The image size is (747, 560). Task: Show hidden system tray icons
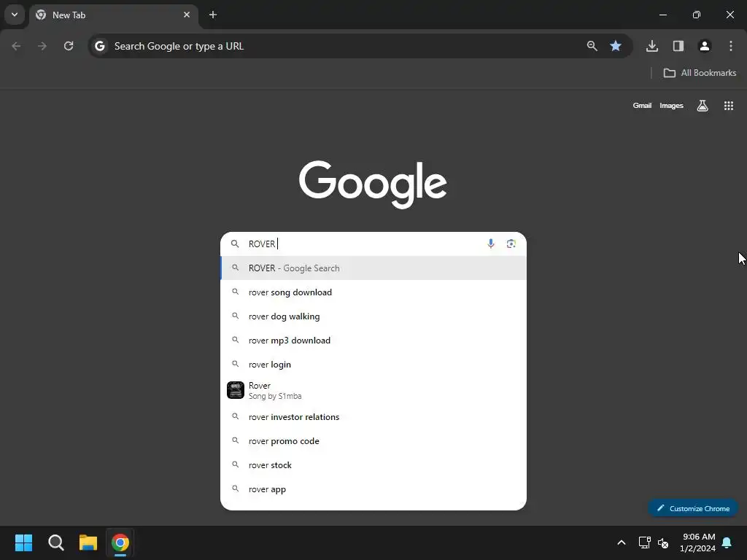tap(622, 542)
